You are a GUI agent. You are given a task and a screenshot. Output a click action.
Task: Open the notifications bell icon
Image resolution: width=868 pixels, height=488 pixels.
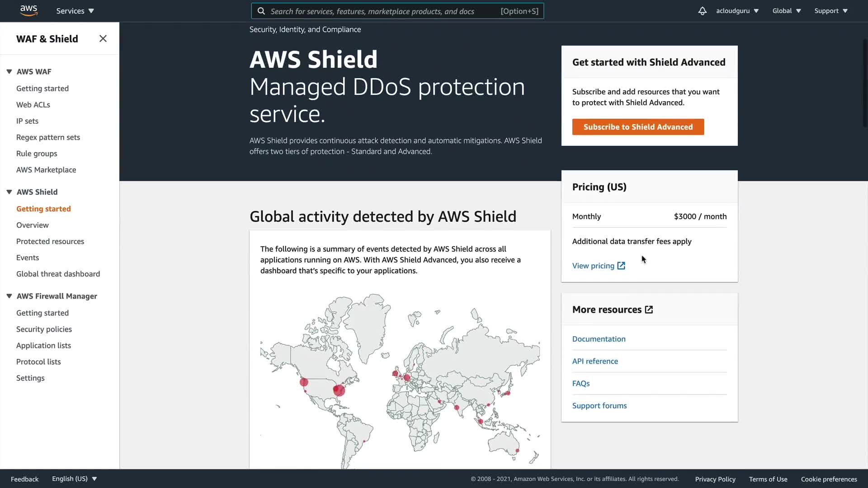702,11
